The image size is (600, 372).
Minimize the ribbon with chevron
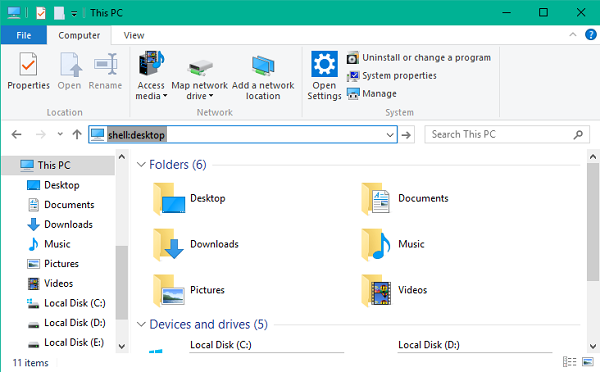(572, 34)
